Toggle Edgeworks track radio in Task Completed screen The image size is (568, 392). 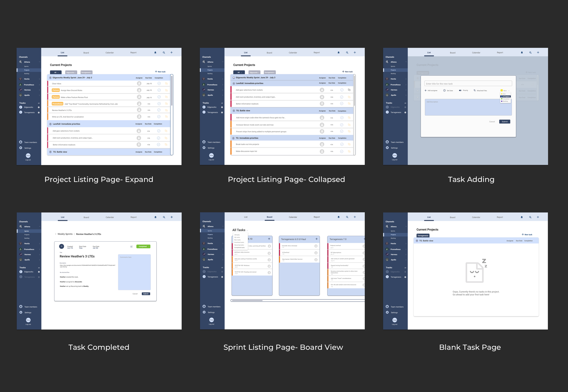(x=39, y=272)
